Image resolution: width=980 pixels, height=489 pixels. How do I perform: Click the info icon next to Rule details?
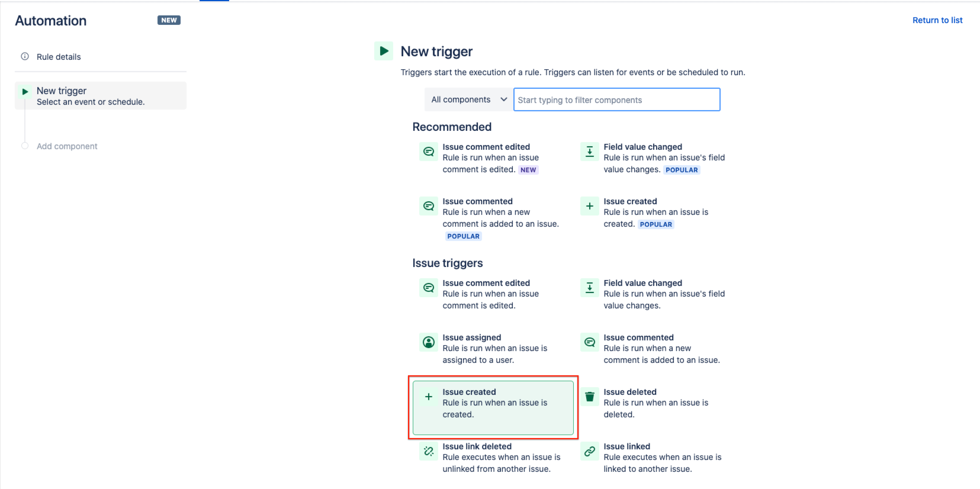pyautogui.click(x=24, y=56)
